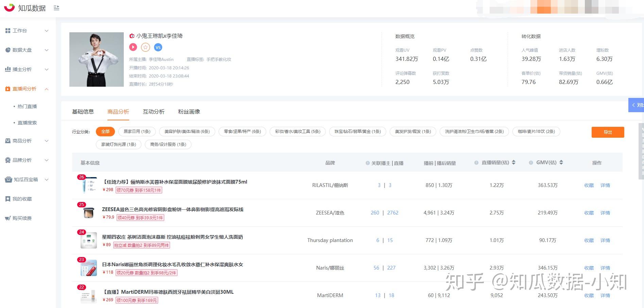Click 收藏 for RILASTIL product
Image resolution: width=644 pixels, height=308 pixels.
click(x=589, y=185)
